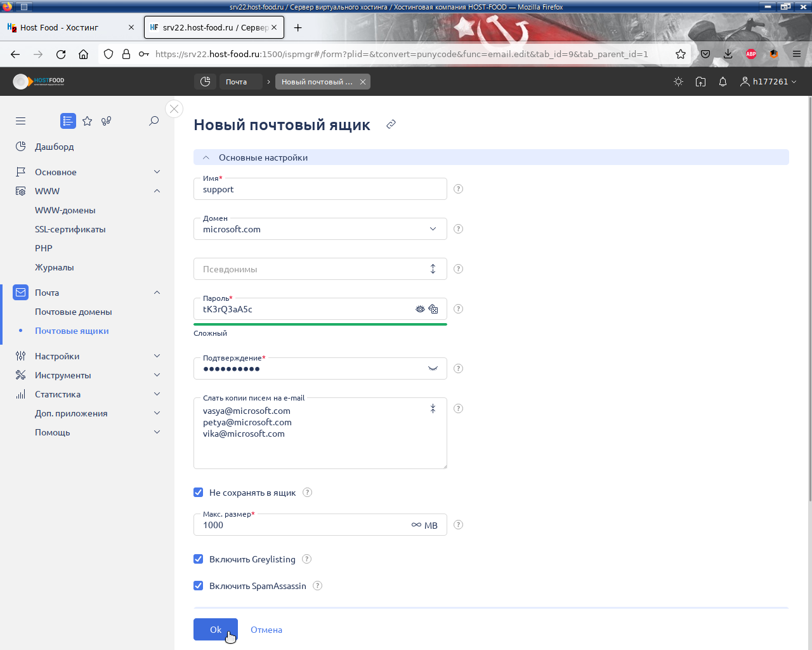
Task: Show help for the Домен field
Action: click(x=459, y=229)
